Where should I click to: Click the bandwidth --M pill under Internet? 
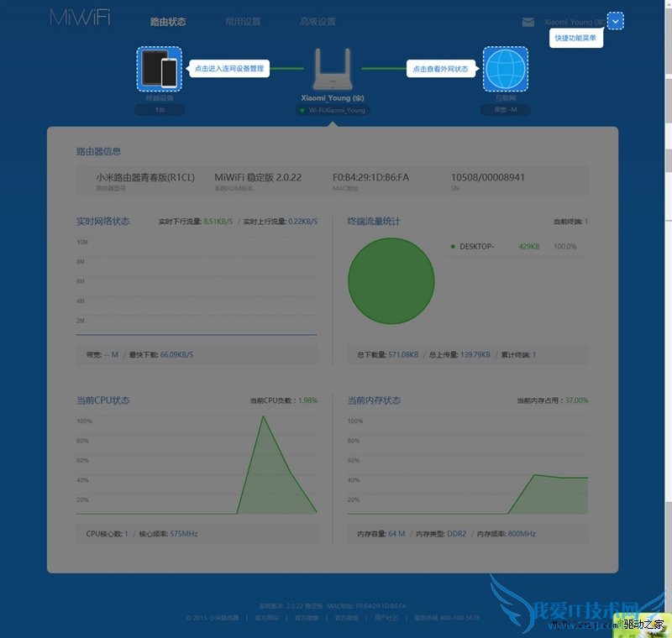click(506, 110)
